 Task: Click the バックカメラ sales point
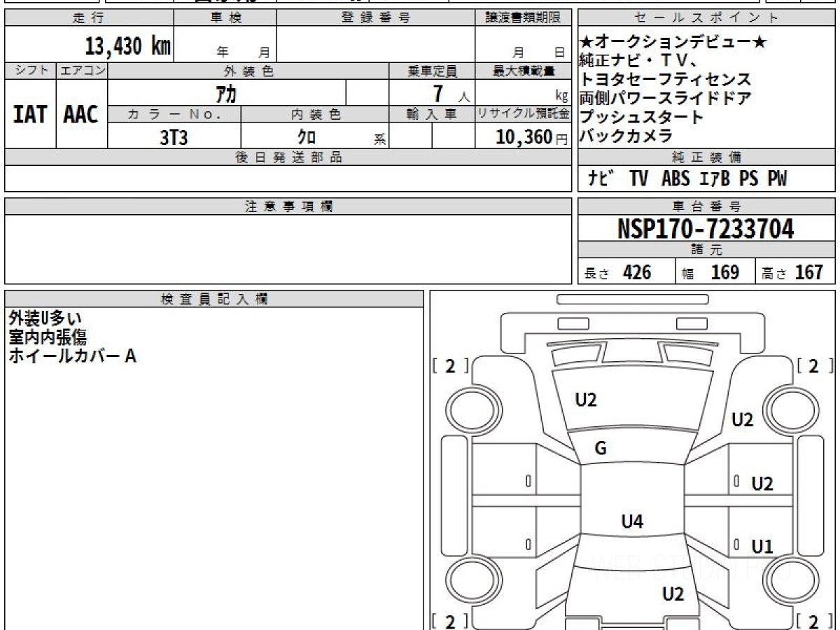coord(626,136)
